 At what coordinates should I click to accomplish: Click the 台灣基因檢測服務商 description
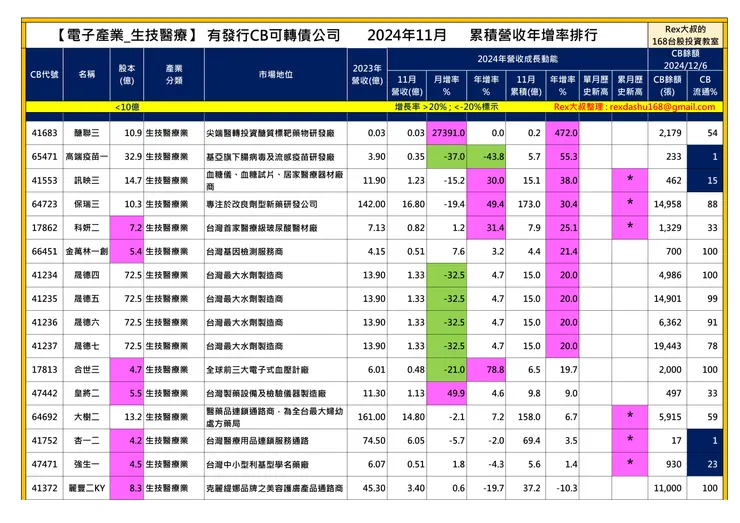244,251
